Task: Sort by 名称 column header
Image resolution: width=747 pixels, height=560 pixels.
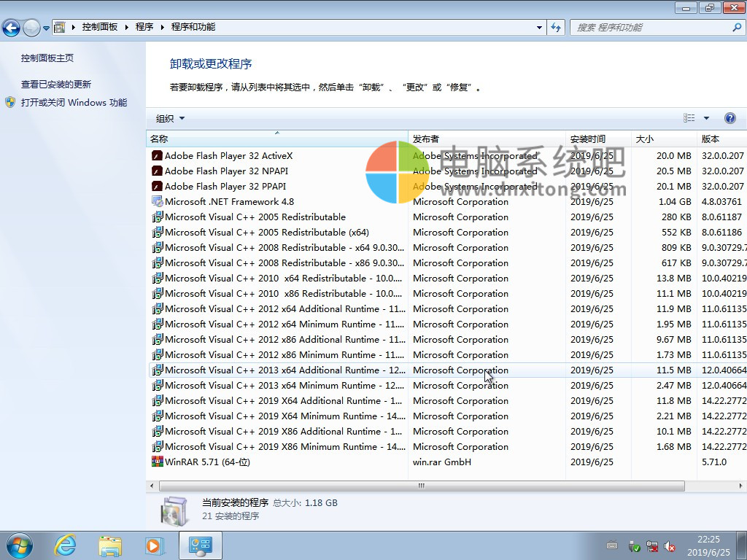Action: coord(276,139)
